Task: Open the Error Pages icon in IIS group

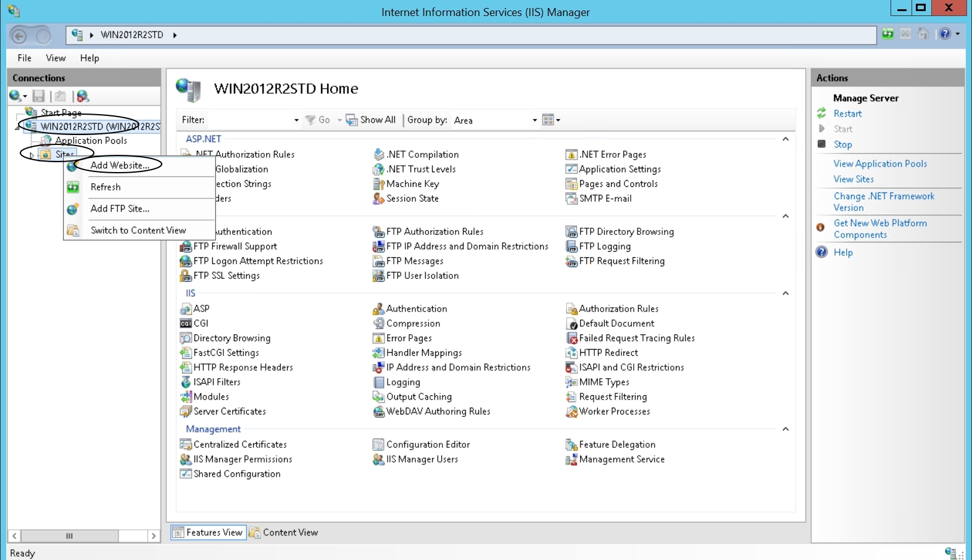Action: tap(379, 338)
